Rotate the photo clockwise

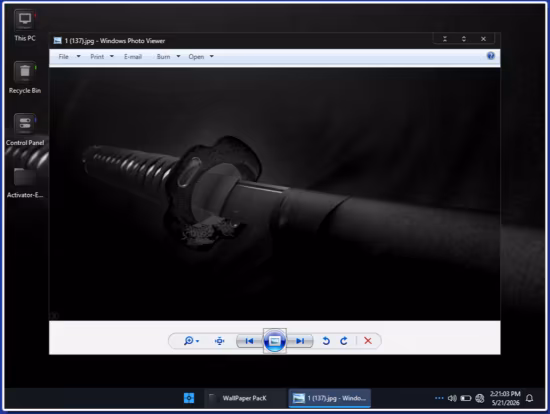point(344,341)
